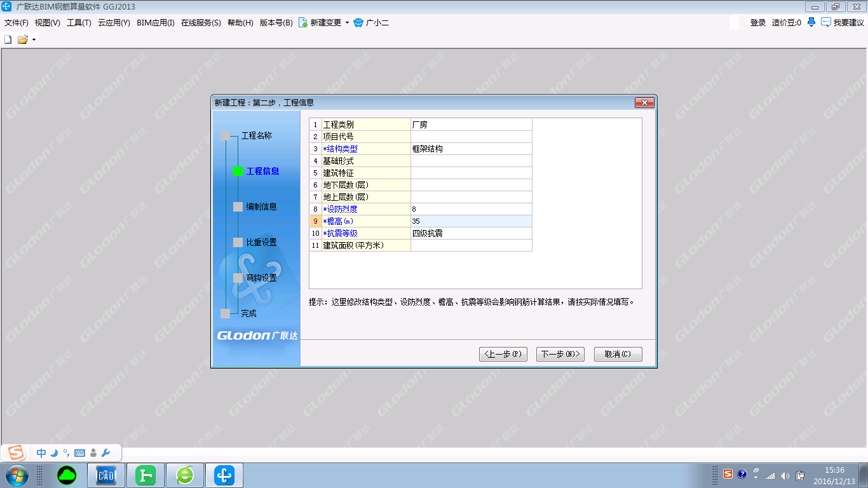
Task: Click the new file icon in toolbar
Action: pyautogui.click(x=8, y=39)
